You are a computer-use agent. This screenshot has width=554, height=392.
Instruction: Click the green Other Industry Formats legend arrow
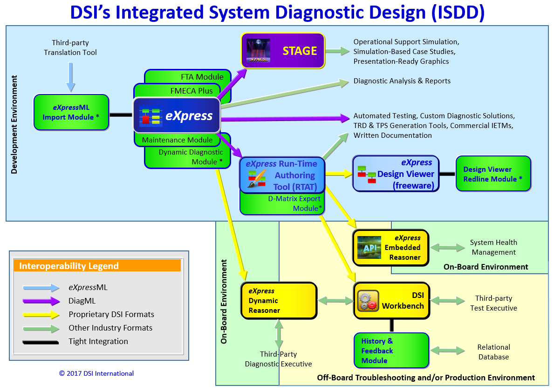[41, 328]
